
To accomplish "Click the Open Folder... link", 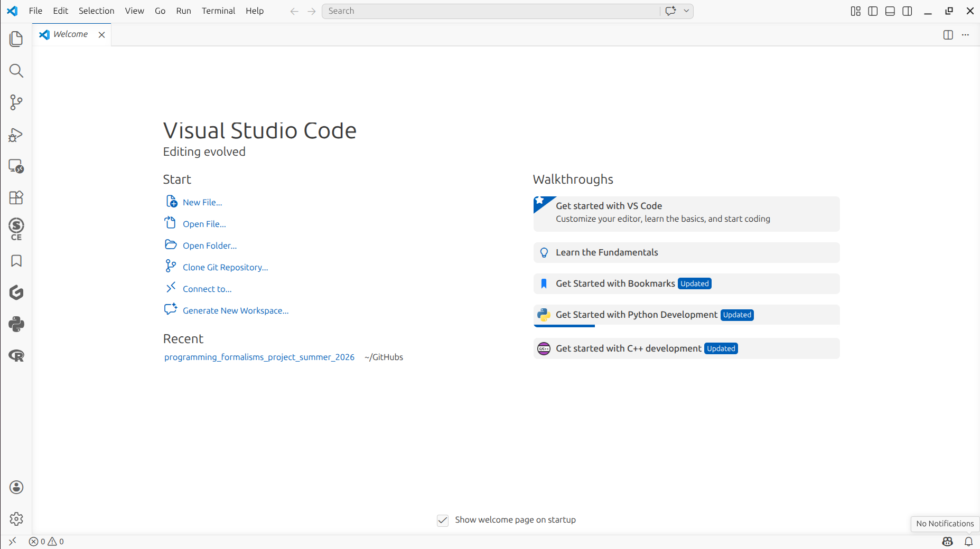I will pyautogui.click(x=210, y=245).
